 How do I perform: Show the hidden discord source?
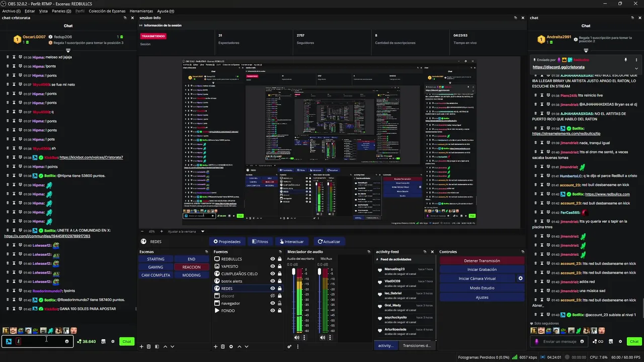click(x=273, y=296)
